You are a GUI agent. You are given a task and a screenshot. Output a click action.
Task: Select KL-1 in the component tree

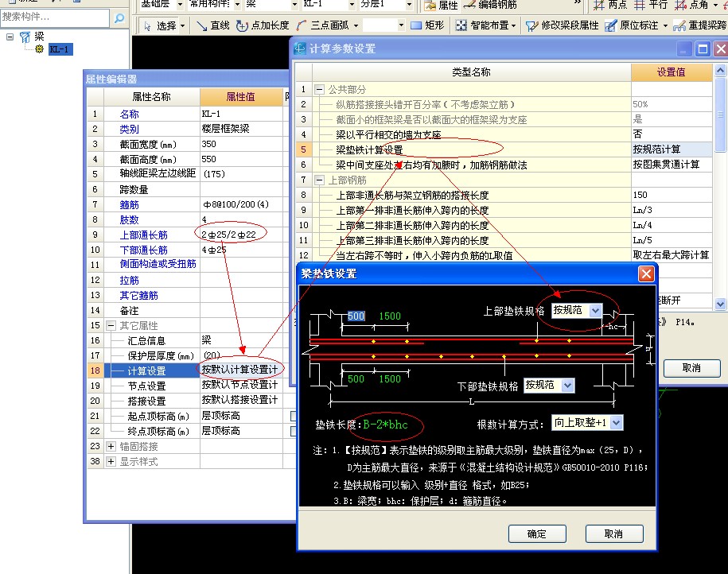click(x=60, y=49)
